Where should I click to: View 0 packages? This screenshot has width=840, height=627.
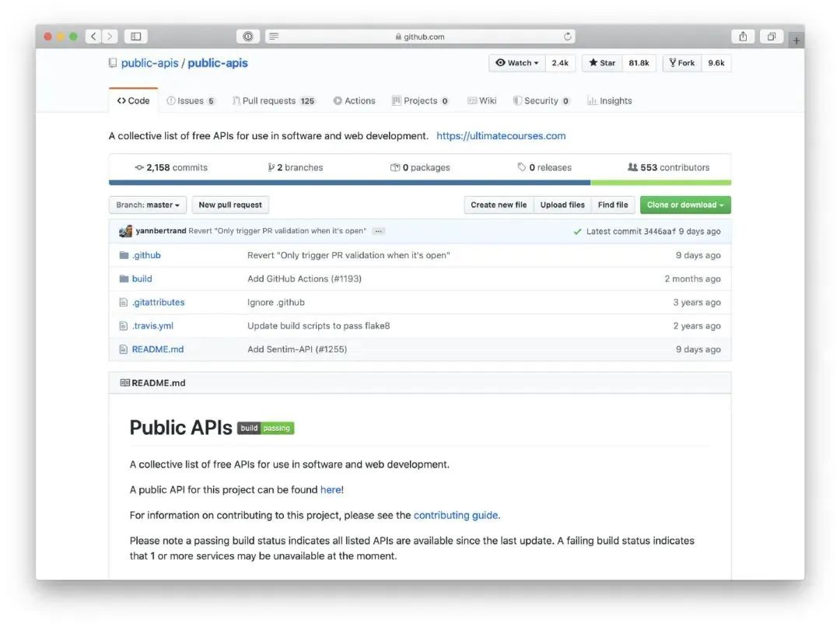[420, 167]
